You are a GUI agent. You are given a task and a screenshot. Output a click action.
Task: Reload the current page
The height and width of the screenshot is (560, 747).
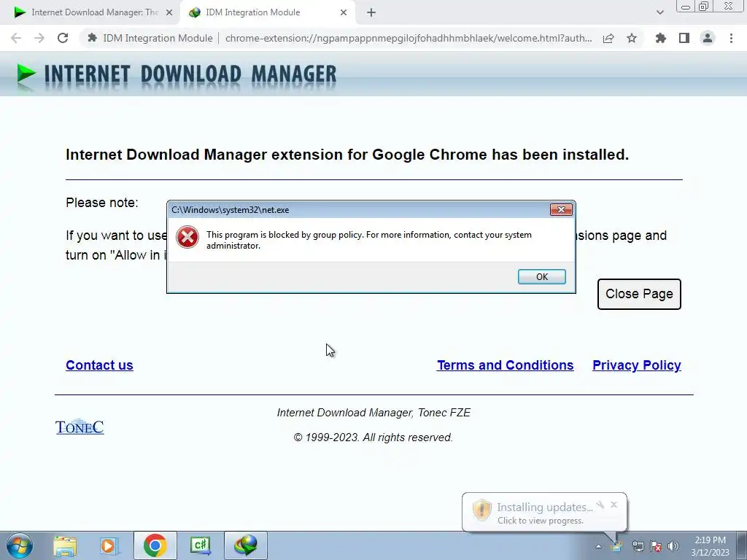(63, 38)
